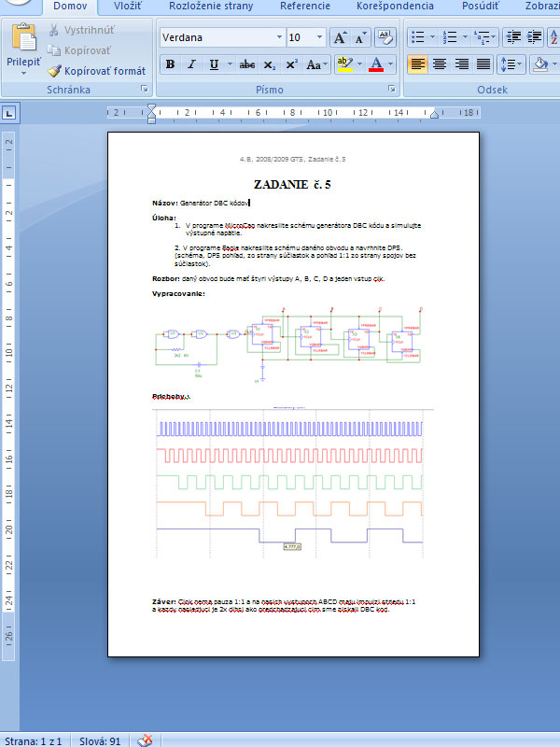Click Kopírovať in the Schránka group
This screenshot has height=747, width=560.
click(x=79, y=50)
